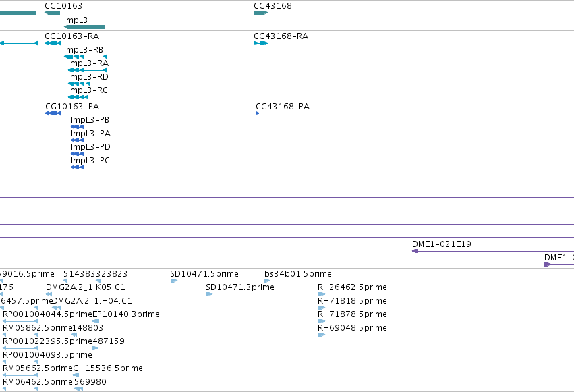574x392 pixels.
Task: Click the RP001004044.5prime EST label
Action: (x=47, y=314)
